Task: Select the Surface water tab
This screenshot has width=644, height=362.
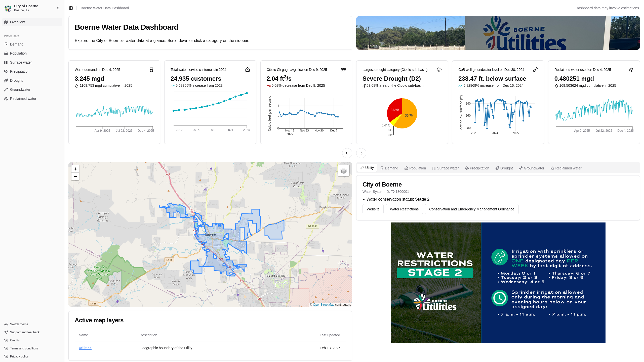Action: (x=445, y=168)
